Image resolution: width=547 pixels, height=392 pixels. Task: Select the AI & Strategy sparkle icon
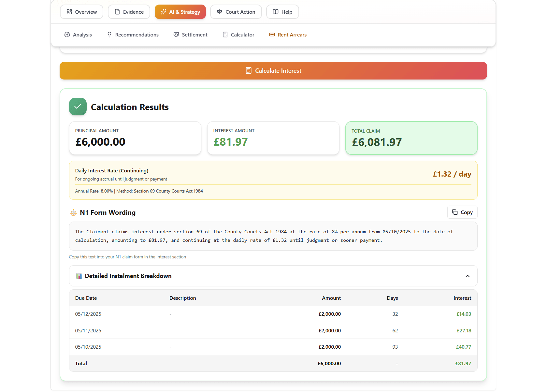coord(163,12)
